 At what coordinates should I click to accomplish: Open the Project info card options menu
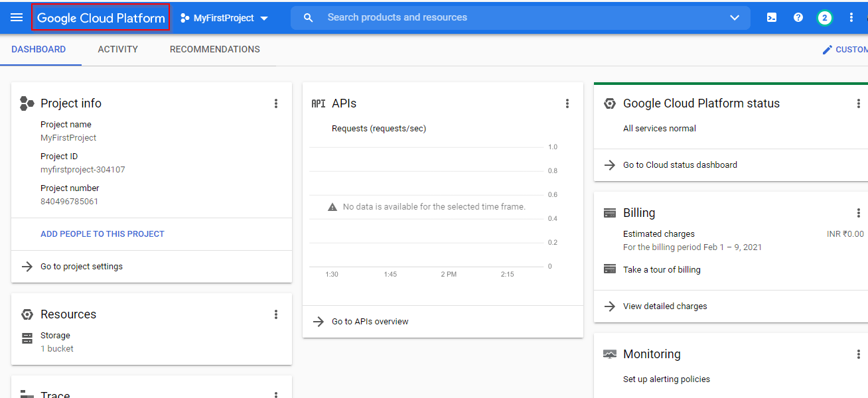tap(276, 103)
